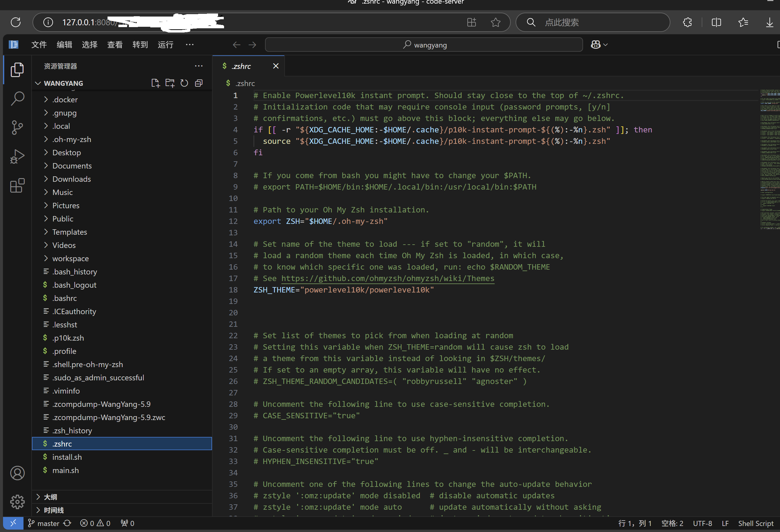Change encoding UTF-8 in status bar
The height and width of the screenshot is (532, 780).
(702, 523)
